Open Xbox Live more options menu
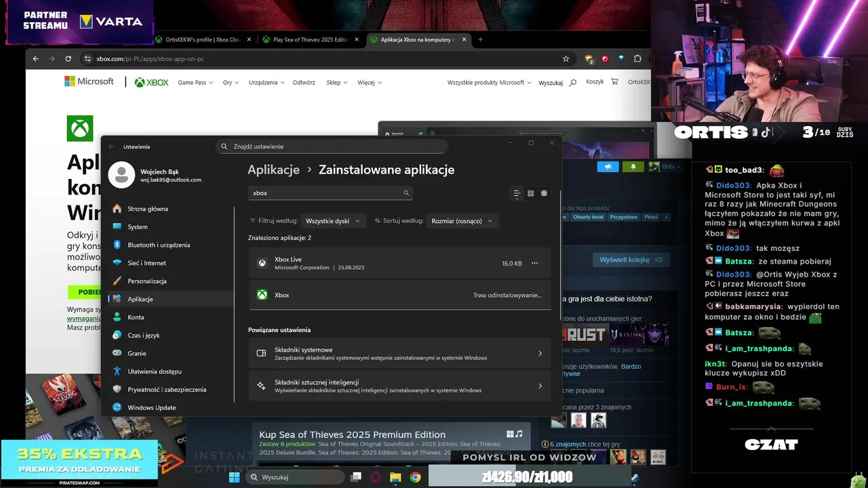The image size is (868, 488). [534, 263]
